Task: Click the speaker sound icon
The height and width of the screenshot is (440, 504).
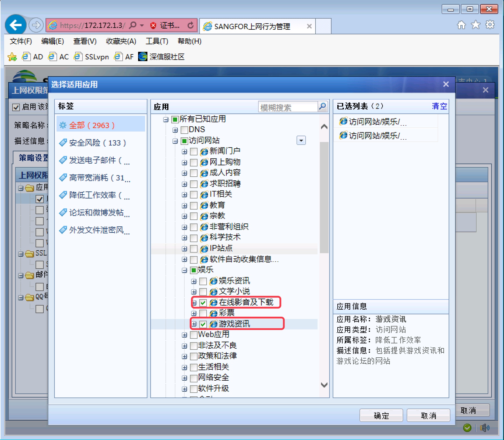Action: [485, 427]
